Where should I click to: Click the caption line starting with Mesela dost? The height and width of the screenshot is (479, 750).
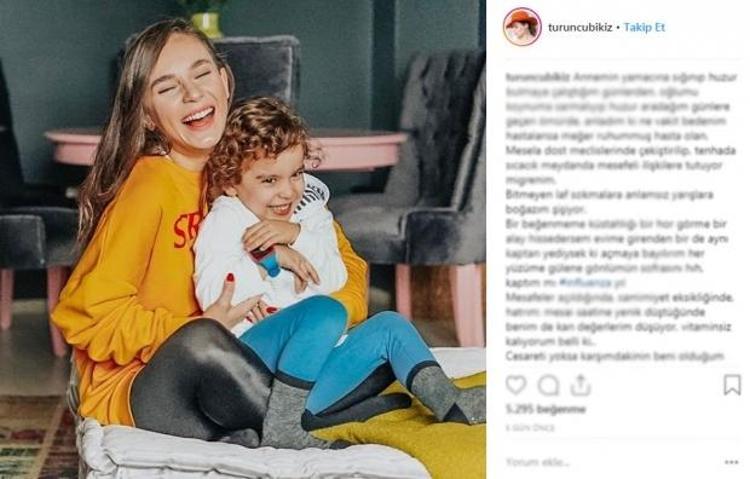pyautogui.click(x=620, y=151)
